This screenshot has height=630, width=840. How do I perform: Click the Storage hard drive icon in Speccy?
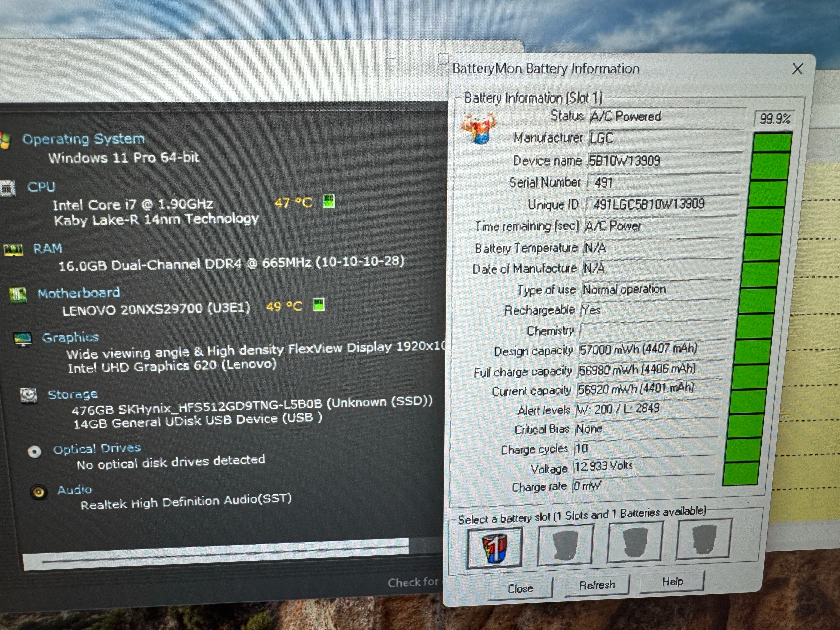coord(29,395)
